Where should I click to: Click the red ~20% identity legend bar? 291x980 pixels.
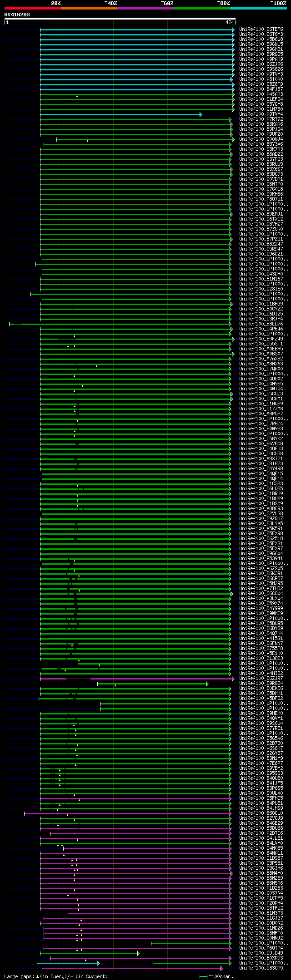(x=33, y=8)
